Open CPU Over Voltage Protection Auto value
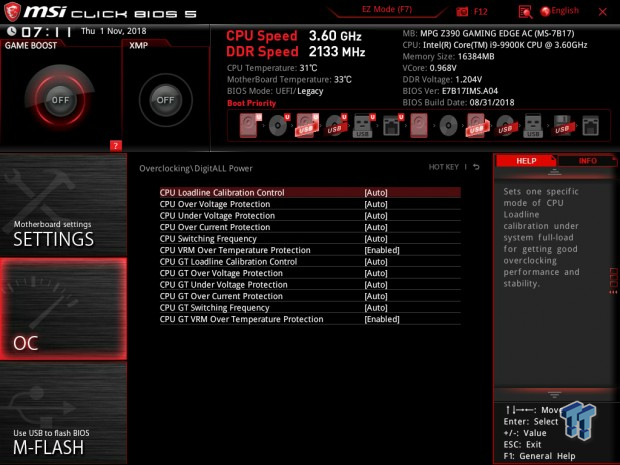The image size is (620, 465). click(x=376, y=204)
